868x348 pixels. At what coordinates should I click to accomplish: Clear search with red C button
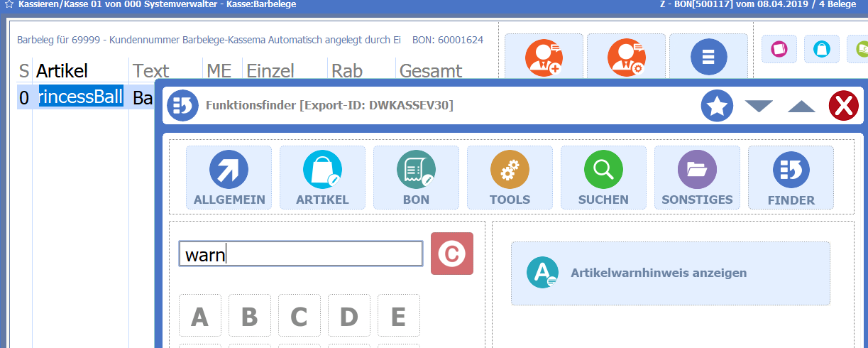451,254
